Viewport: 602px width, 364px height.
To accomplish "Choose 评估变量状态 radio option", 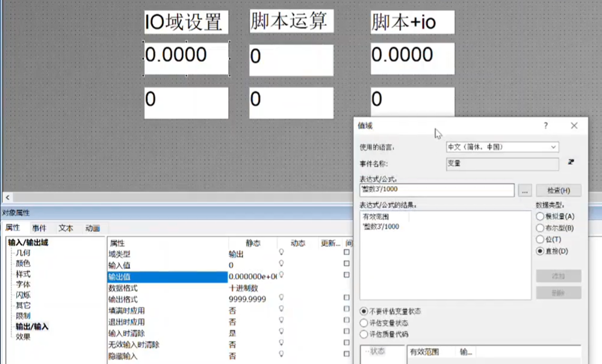I will (363, 322).
